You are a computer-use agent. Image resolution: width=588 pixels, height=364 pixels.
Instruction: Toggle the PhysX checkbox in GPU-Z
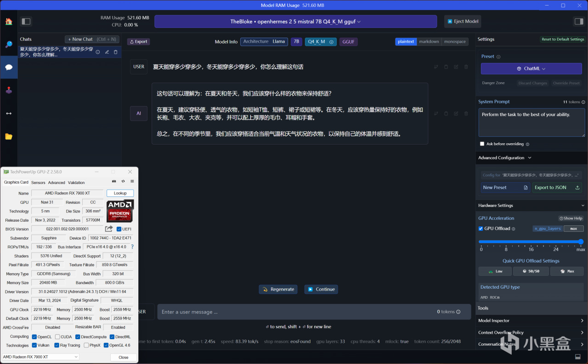(x=85, y=345)
